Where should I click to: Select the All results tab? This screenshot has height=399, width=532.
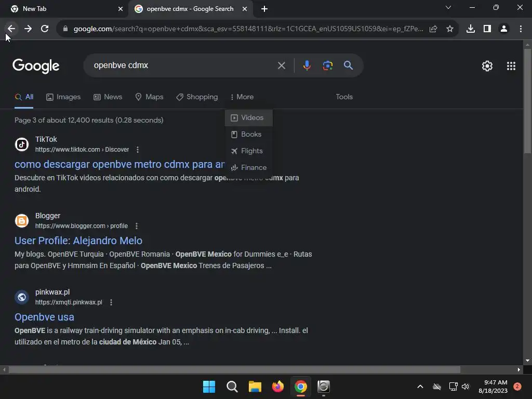pyautogui.click(x=24, y=97)
